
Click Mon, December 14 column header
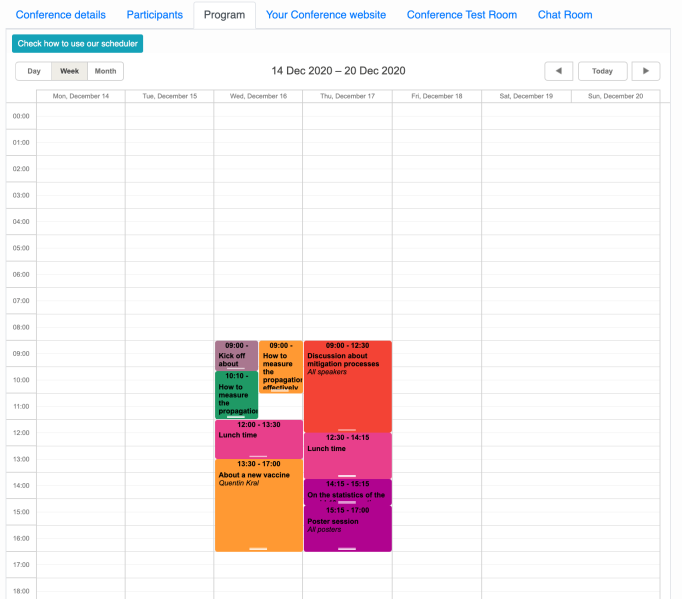(x=81, y=96)
